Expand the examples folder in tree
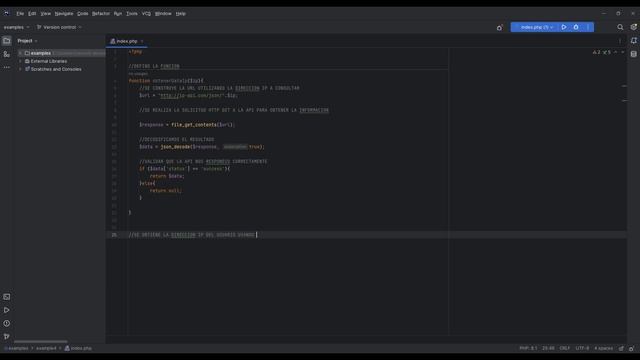The image size is (640, 360). [x=20, y=53]
